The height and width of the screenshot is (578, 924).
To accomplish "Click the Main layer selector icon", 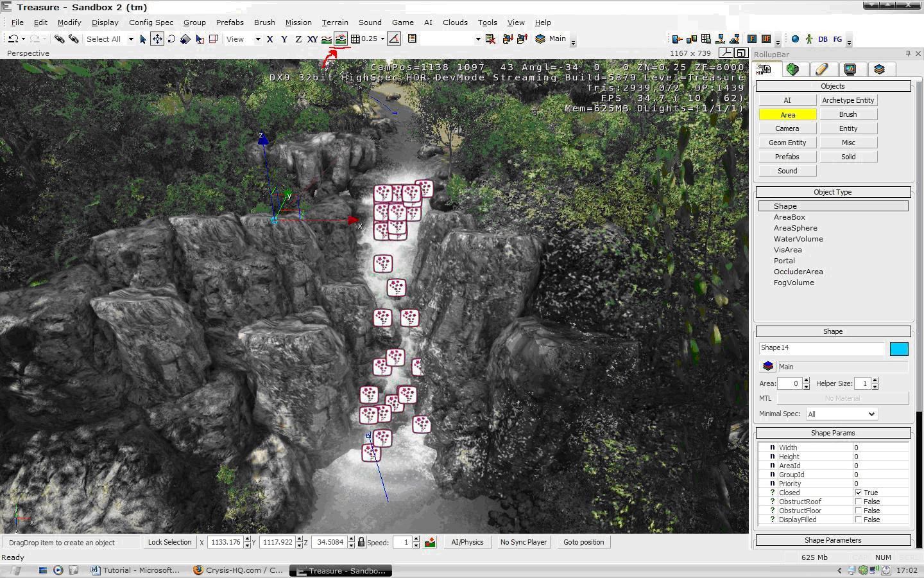I will click(540, 39).
